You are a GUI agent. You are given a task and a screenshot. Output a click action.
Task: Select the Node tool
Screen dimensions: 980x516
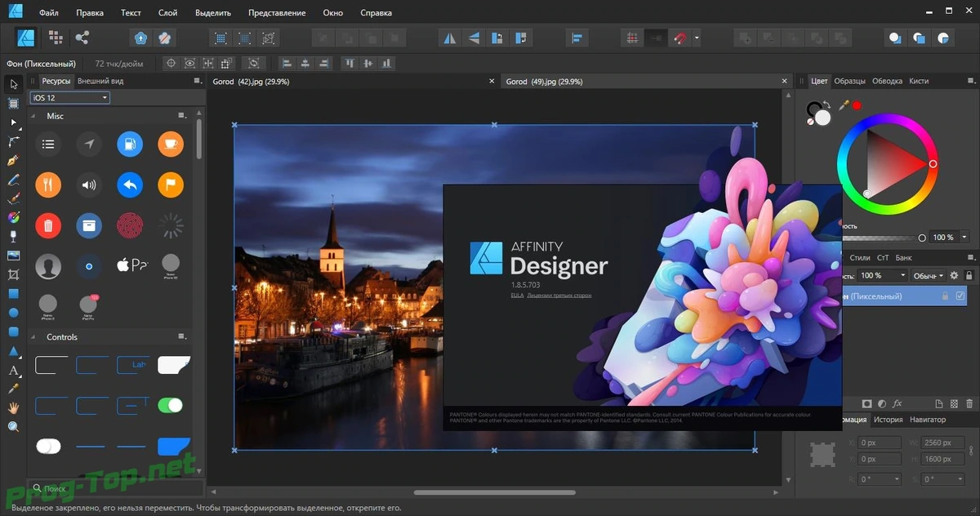14,122
